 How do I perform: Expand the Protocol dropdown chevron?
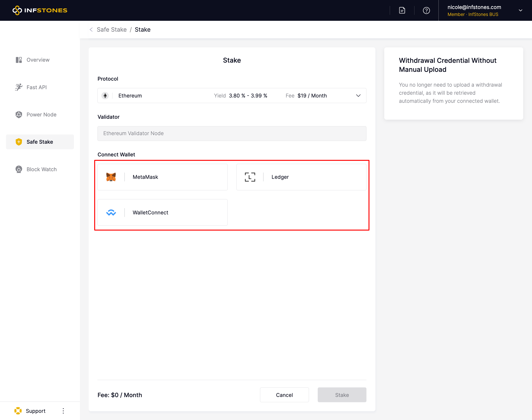358,96
